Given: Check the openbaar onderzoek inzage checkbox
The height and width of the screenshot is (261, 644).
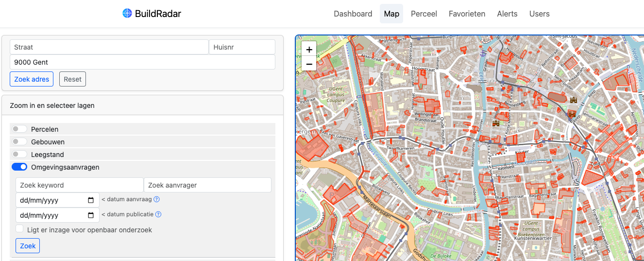Looking at the screenshot, I should 19,229.
